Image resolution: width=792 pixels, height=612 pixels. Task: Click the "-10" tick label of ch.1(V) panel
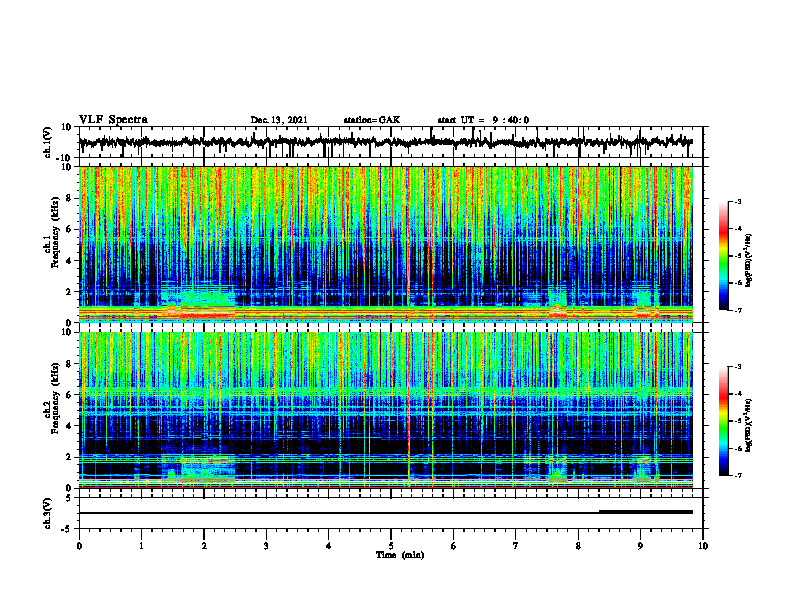pyautogui.click(x=65, y=158)
